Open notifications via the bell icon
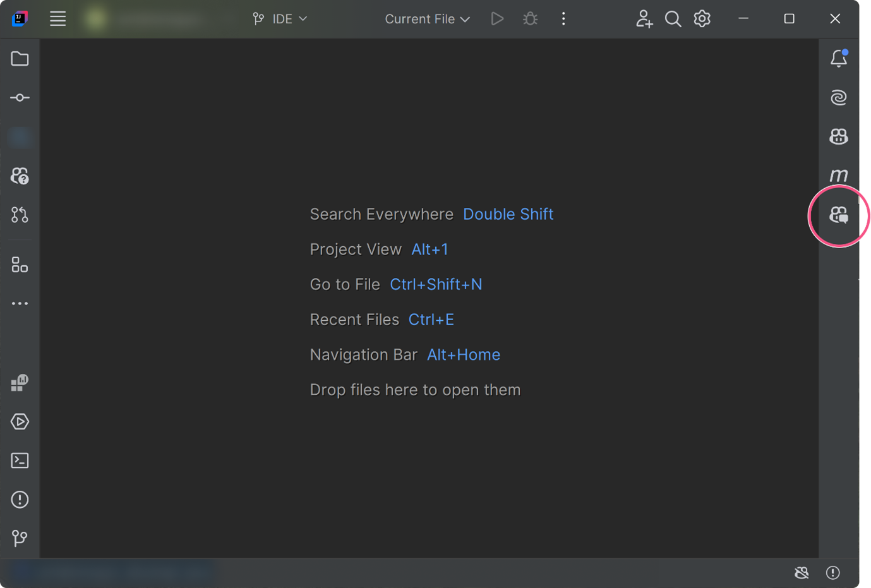The image size is (871, 588). click(839, 58)
